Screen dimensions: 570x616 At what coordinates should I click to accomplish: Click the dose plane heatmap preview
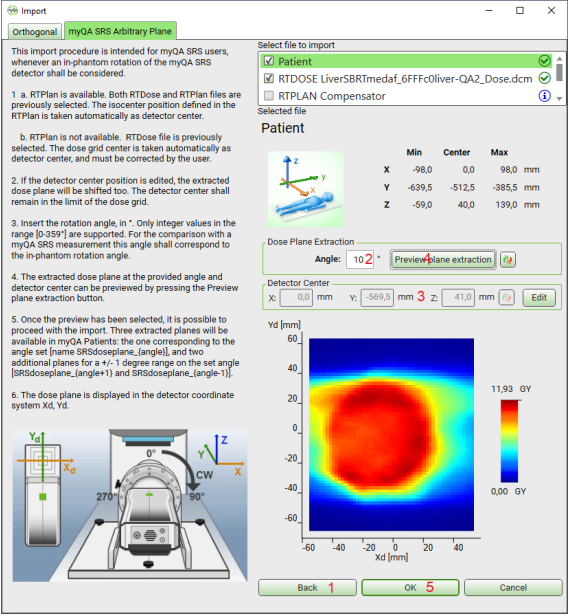pos(391,434)
